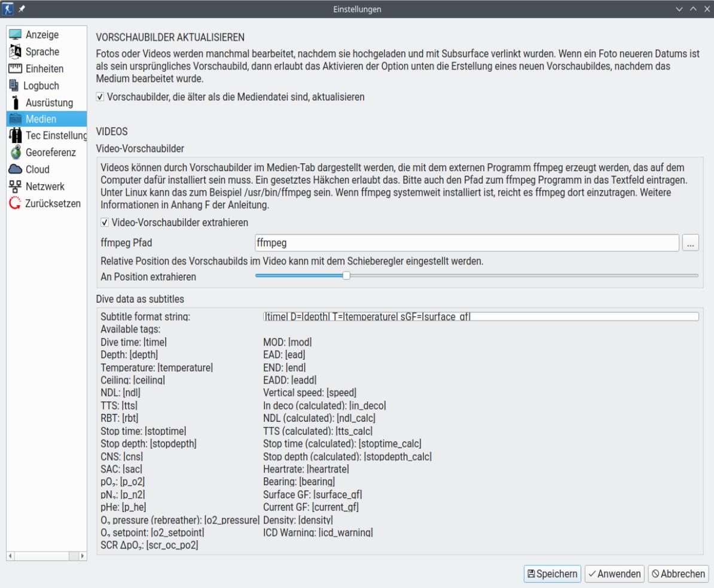Click the Anwenden button

coord(613,573)
